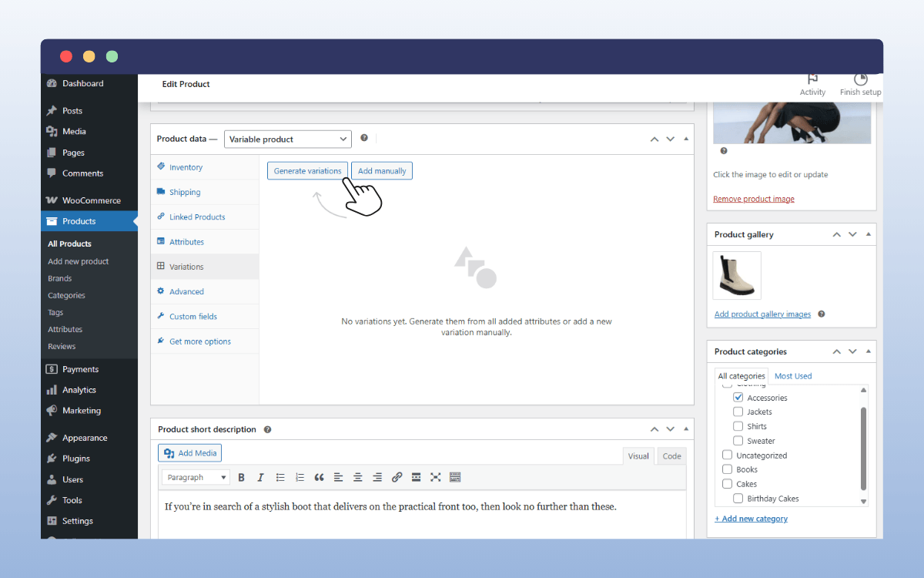Check the Jackets category checkbox
Screen dimensions: 924x578
click(x=738, y=412)
